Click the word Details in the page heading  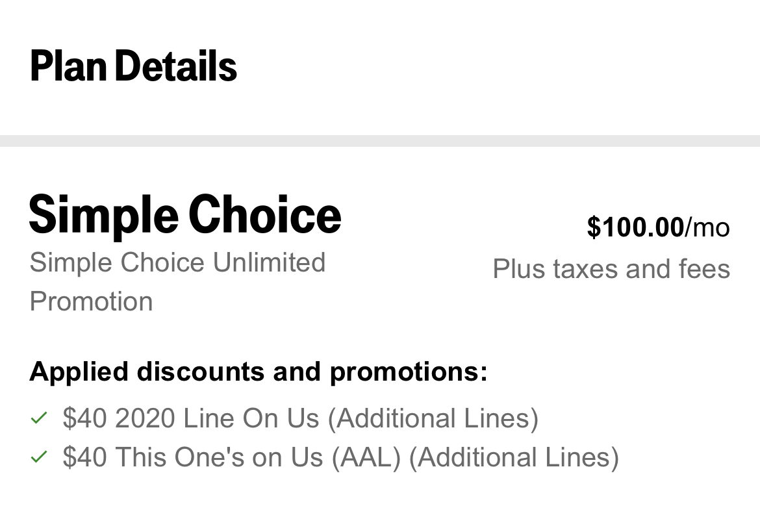click(176, 66)
